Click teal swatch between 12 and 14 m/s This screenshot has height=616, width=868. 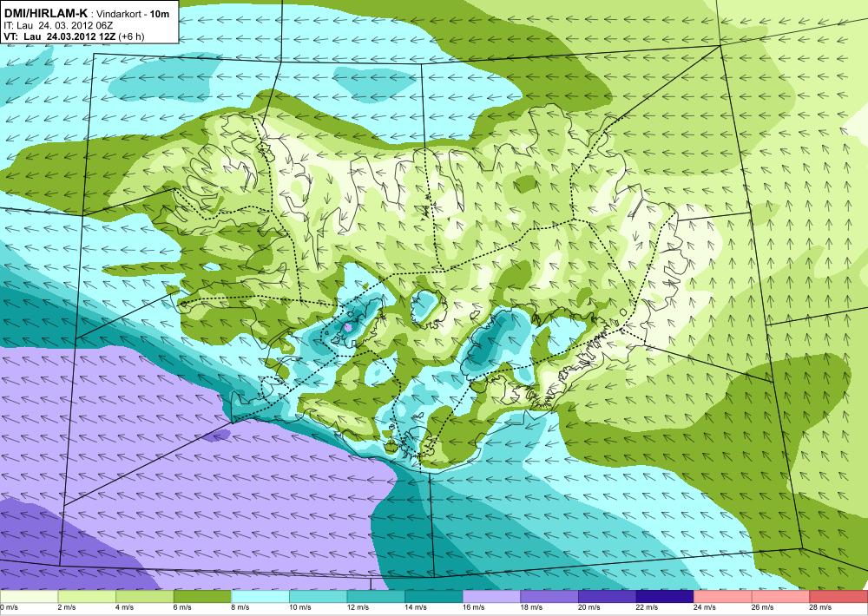[376, 597]
